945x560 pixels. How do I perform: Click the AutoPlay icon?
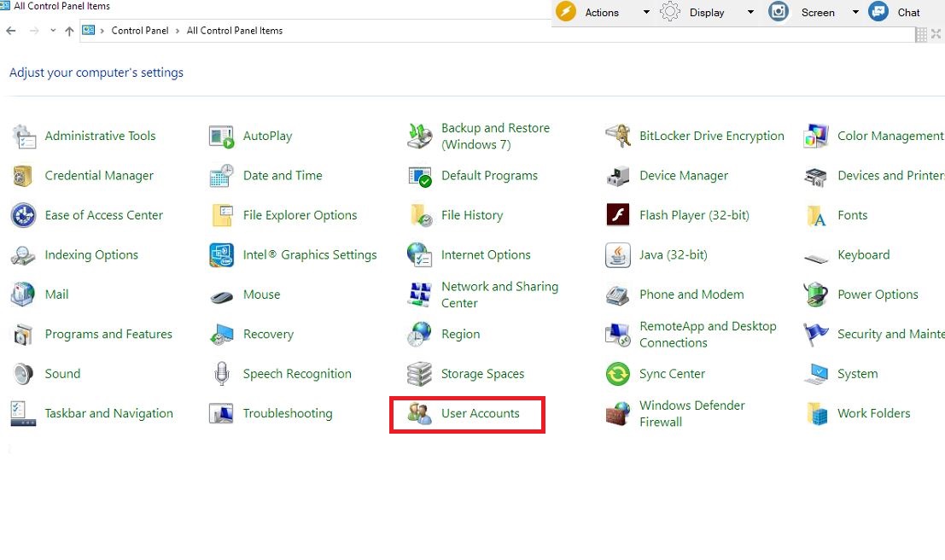[221, 137]
